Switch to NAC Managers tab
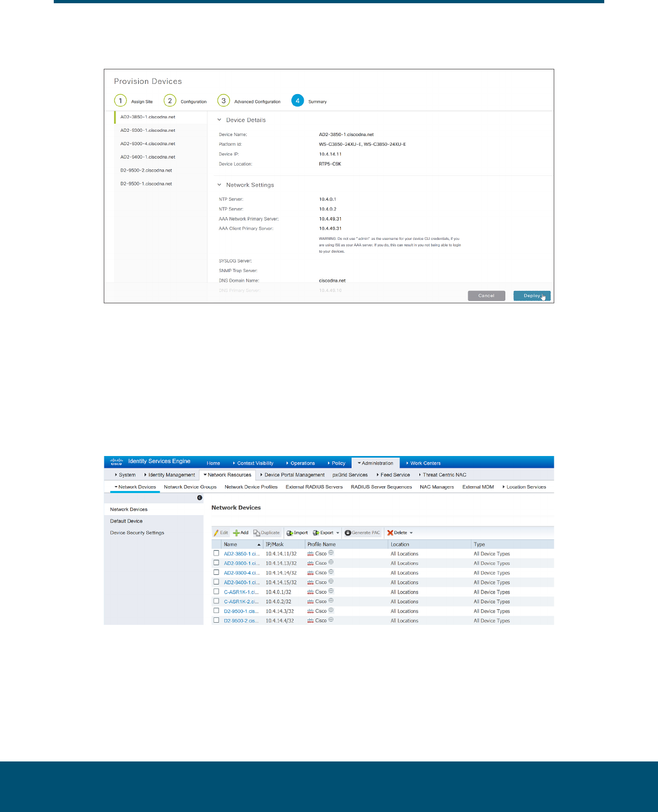Viewport: 658px width, 812px height. [437, 487]
